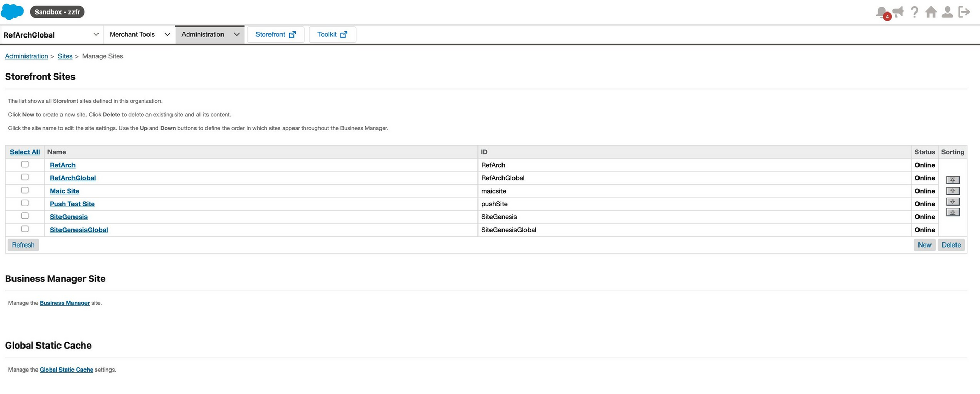Open the RefArchGlobal site selector dropdown

[x=51, y=35]
